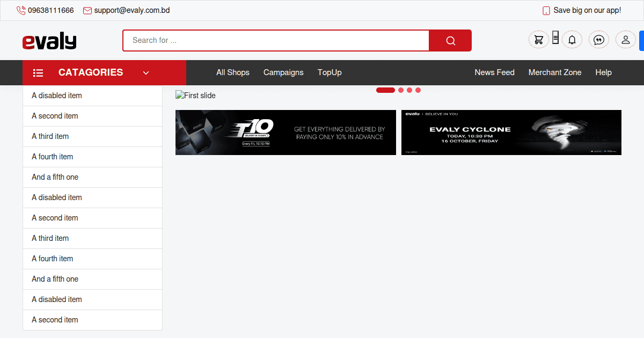
Task: Click the evaly logo
Action: 49,41
